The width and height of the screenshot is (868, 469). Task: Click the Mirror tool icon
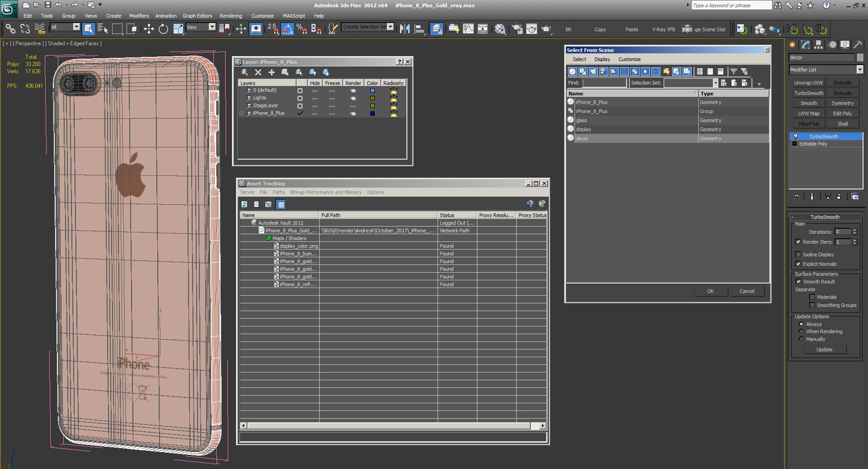[405, 28]
